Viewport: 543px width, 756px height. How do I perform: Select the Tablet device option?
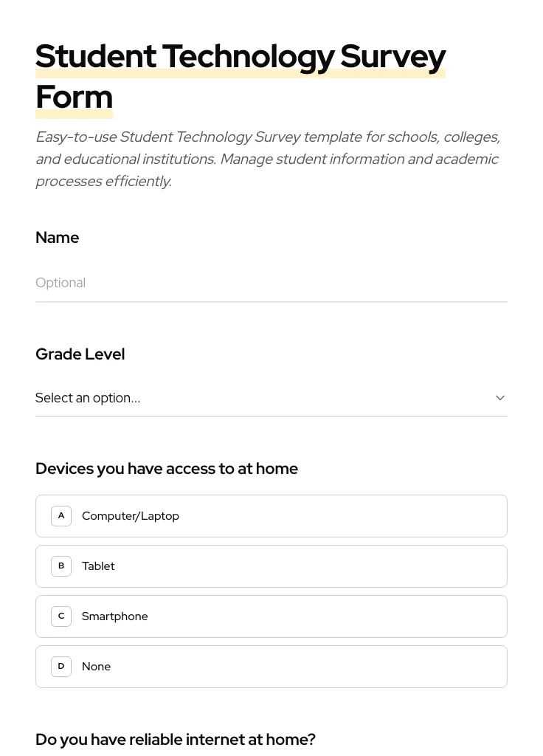tap(271, 566)
